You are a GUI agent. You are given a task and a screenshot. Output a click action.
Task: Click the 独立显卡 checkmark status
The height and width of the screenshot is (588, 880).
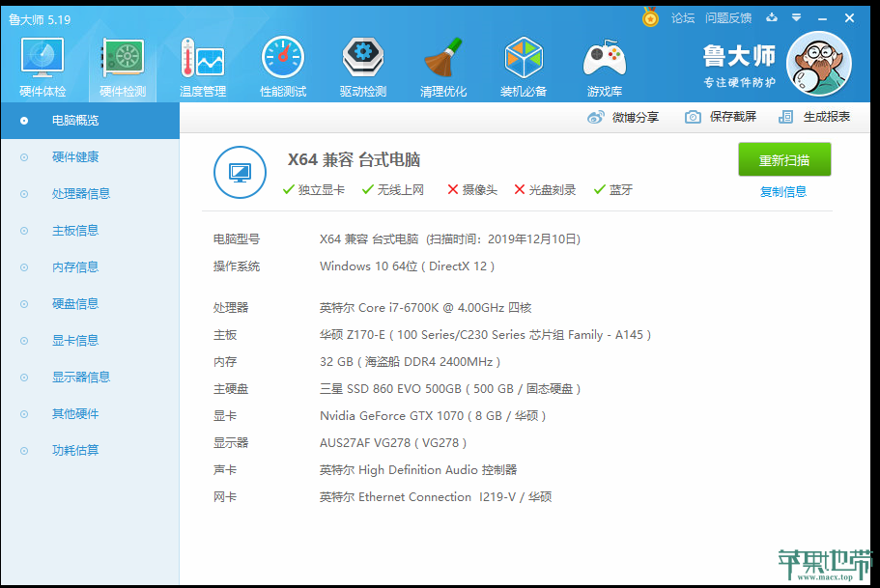pyautogui.click(x=314, y=190)
